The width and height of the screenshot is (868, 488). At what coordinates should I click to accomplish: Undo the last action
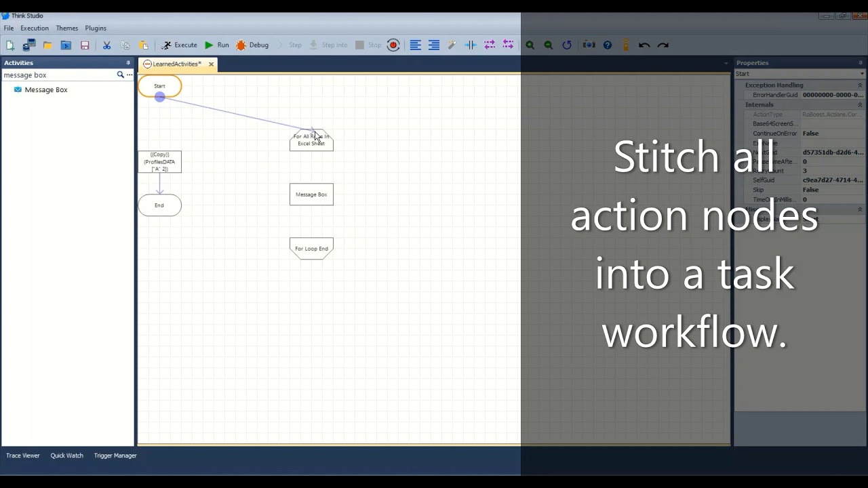[x=644, y=45]
